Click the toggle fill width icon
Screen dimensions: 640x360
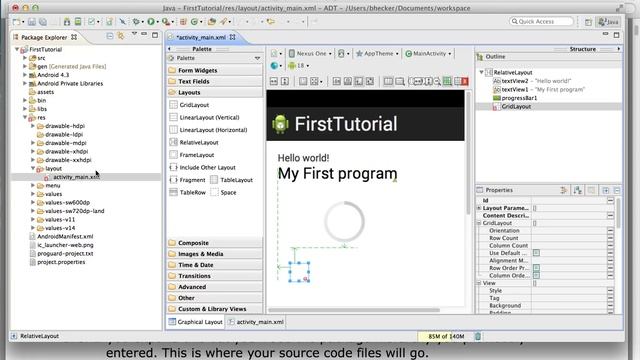(273, 81)
